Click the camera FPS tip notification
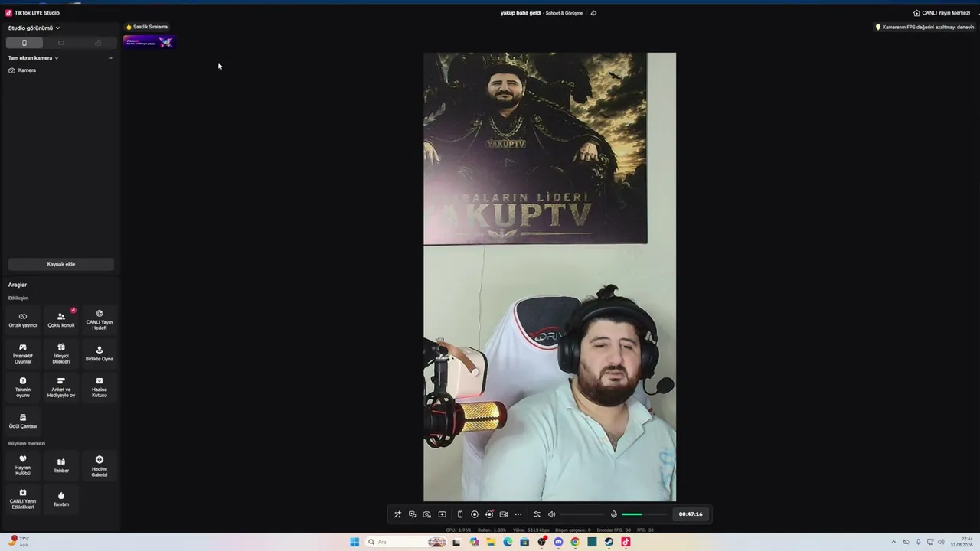980x551 pixels. 925,27
